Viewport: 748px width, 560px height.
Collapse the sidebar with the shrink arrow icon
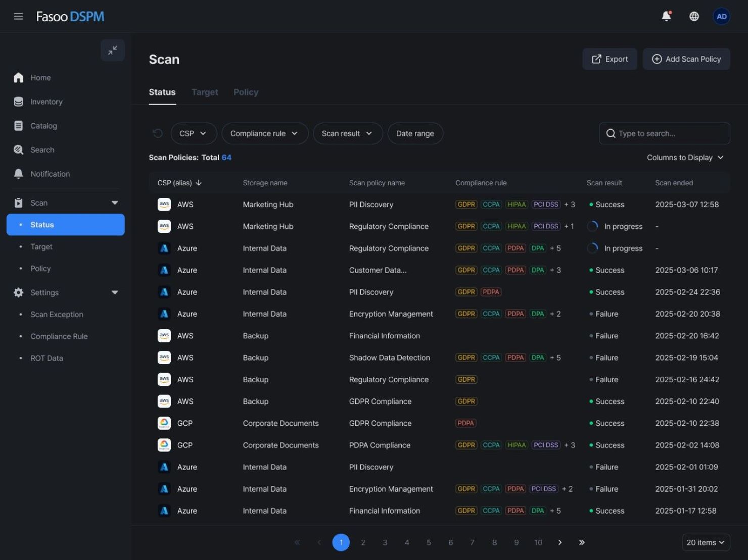(x=112, y=50)
